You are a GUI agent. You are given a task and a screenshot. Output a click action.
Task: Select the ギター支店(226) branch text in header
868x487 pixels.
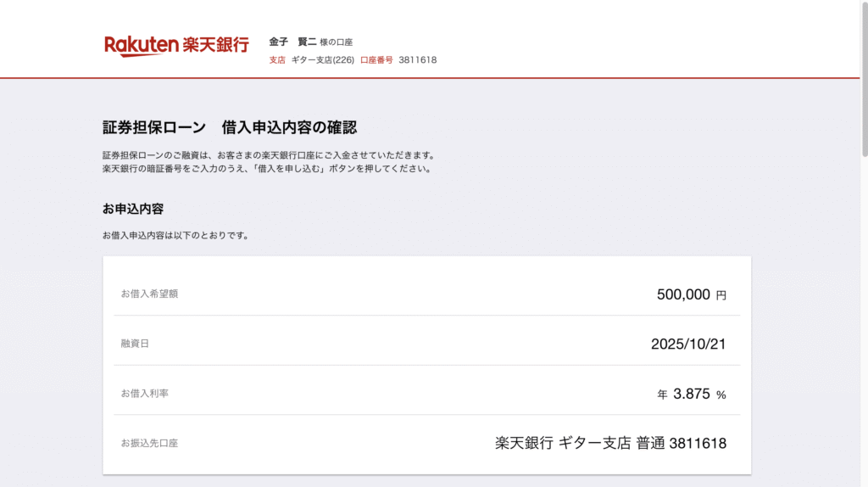pos(322,60)
